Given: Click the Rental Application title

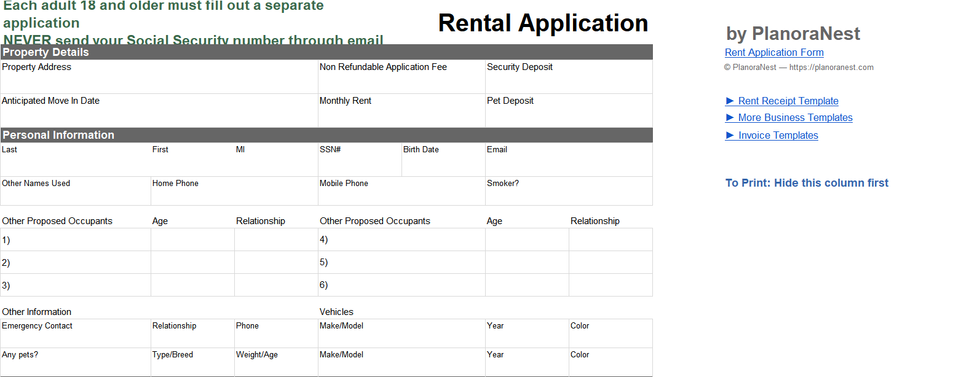Looking at the screenshot, I should (x=543, y=23).
